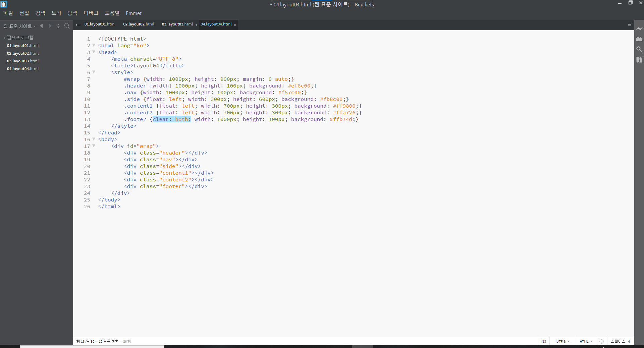The width and height of the screenshot is (644, 348).
Task: Open the tab bar hamburger menu icon
Action: point(630,24)
